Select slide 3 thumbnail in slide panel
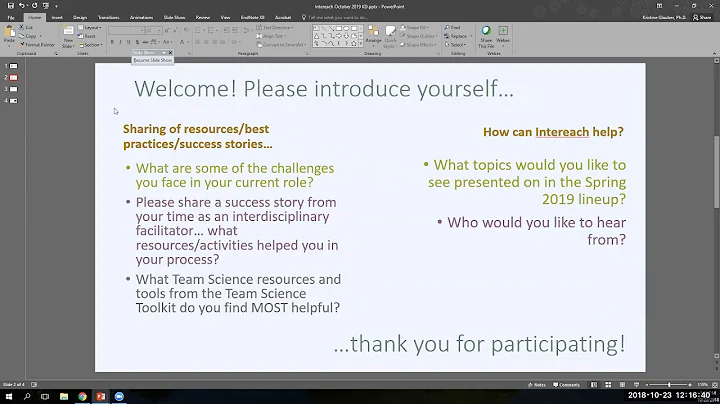Viewport: 720px width, 404px height. point(14,89)
